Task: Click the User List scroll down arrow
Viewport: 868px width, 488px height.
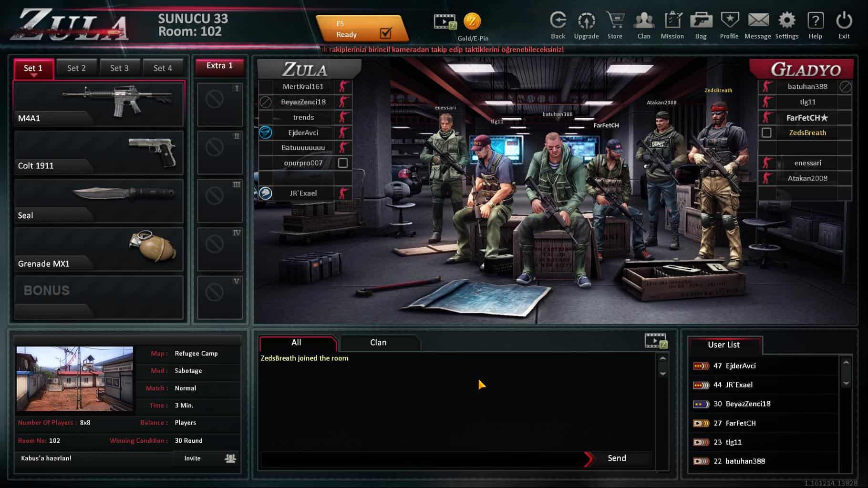Action: tap(846, 383)
